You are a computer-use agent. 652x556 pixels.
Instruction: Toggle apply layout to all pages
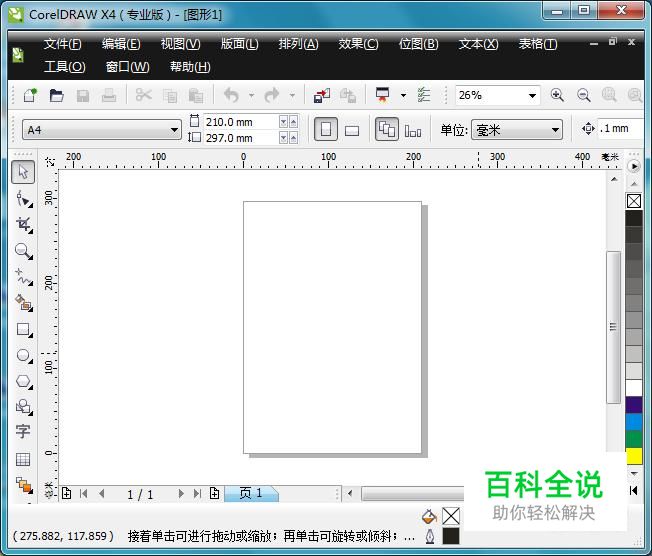pyautogui.click(x=387, y=129)
